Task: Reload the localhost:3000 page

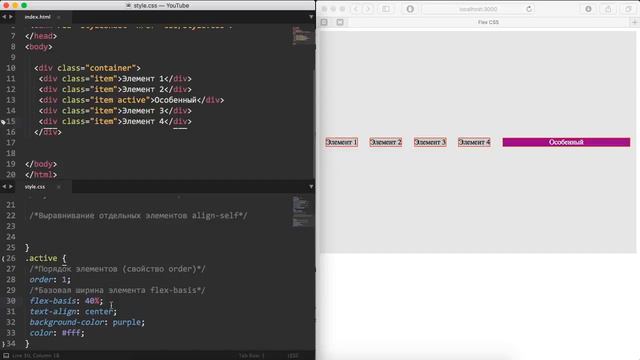Action: click(x=529, y=9)
